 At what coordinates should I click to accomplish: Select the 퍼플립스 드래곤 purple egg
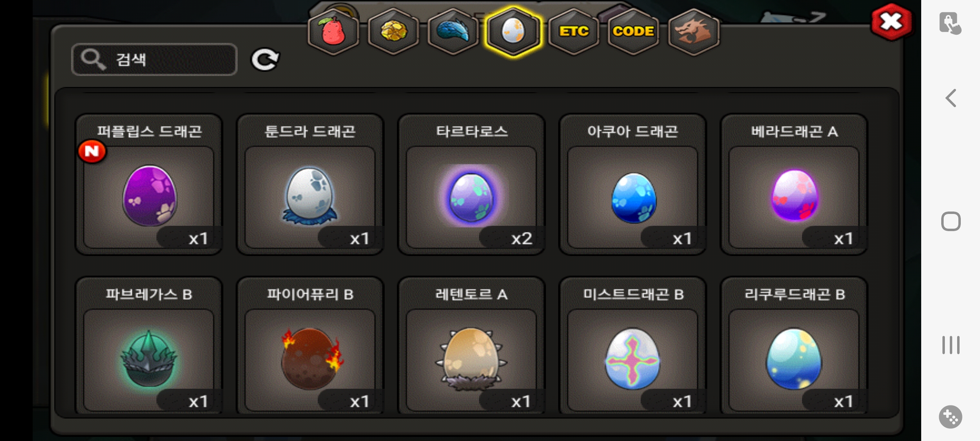click(x=149, y=185)
